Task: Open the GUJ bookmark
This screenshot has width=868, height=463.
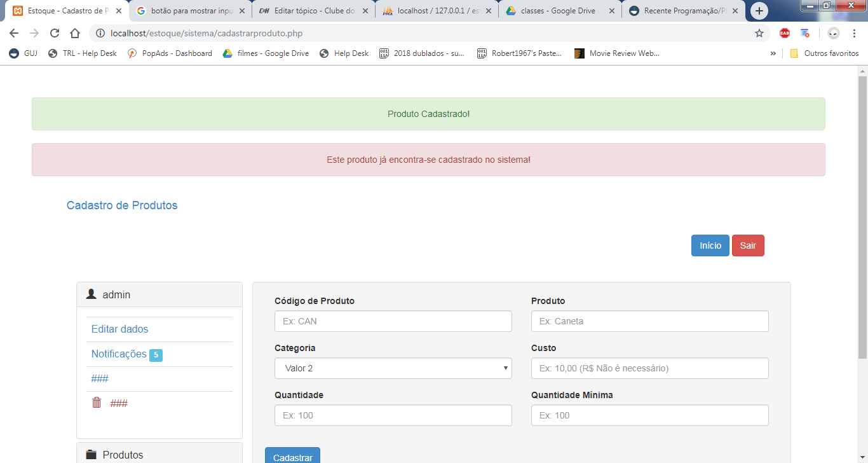Action: [x=24, y=53]
